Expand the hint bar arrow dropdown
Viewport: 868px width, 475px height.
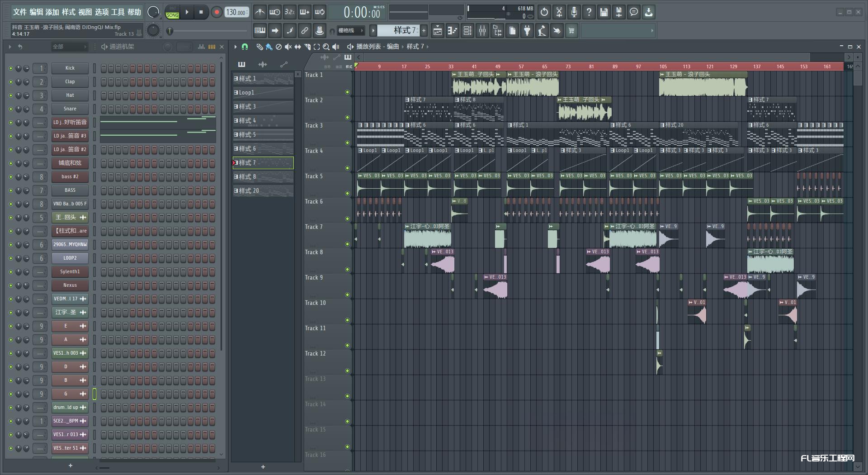652,31
